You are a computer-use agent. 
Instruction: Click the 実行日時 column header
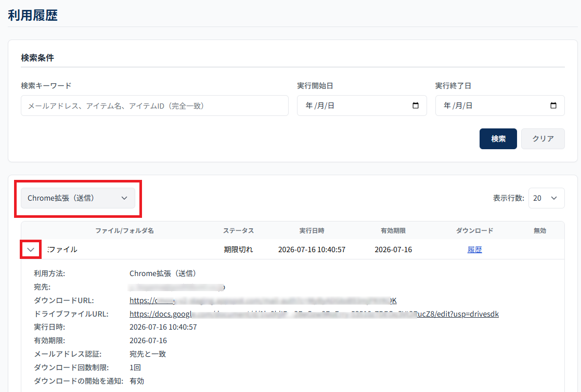[x=312, y=230]
